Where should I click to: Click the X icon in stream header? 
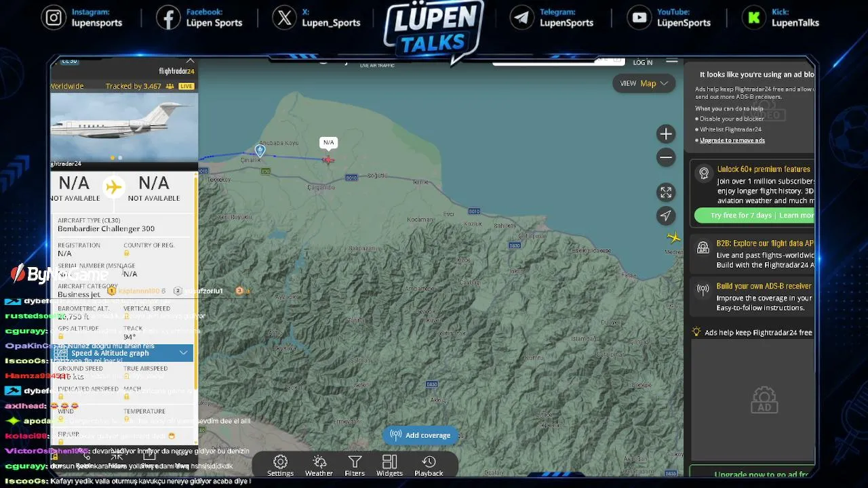point(284,18)
